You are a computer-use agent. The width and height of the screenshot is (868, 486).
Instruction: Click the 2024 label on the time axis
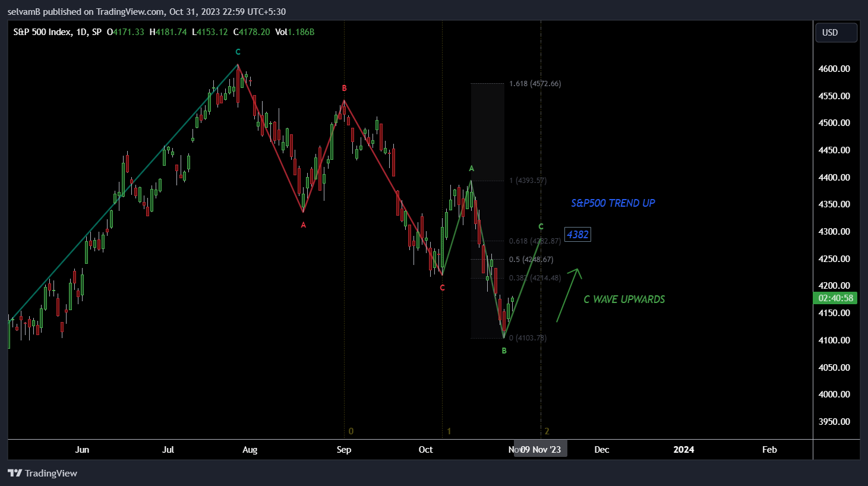click(684, 450)
